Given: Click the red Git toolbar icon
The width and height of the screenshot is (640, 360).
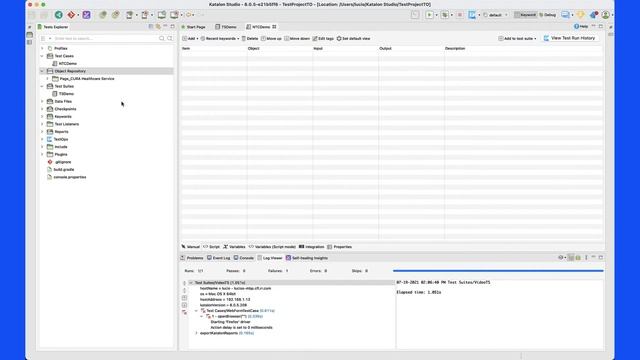Looking at the screenshot, I should click(x=71, y=15).
